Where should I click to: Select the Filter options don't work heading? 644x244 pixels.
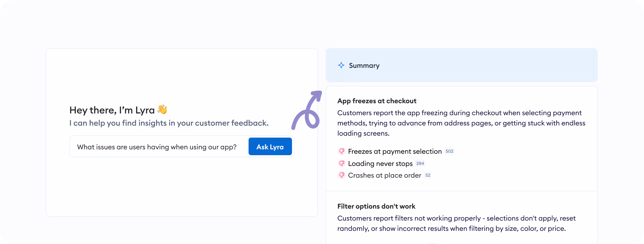(376, 206)
